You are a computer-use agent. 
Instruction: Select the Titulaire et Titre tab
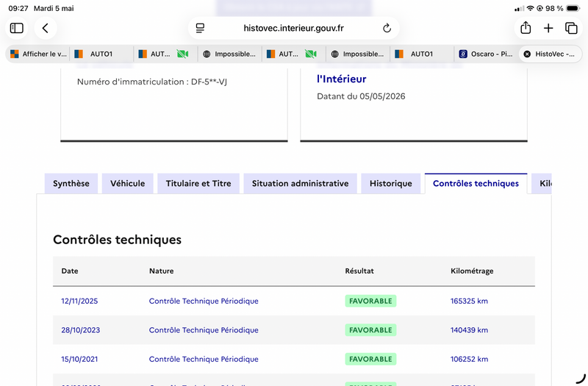(x=198, y=183)
